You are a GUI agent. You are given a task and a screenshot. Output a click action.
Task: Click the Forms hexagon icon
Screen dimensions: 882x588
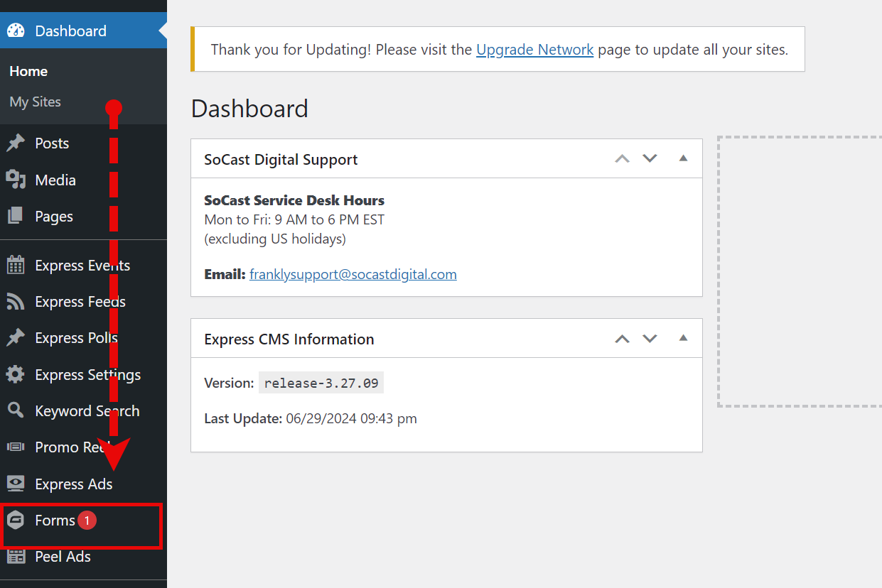tap(16, 521)
